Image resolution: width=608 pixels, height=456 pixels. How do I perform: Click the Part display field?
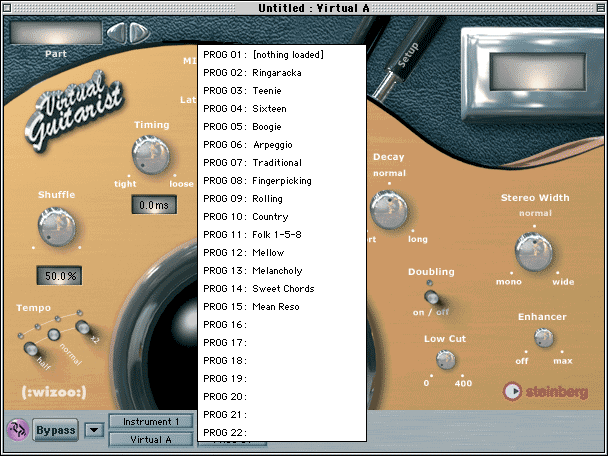click(x=55, y=32)
